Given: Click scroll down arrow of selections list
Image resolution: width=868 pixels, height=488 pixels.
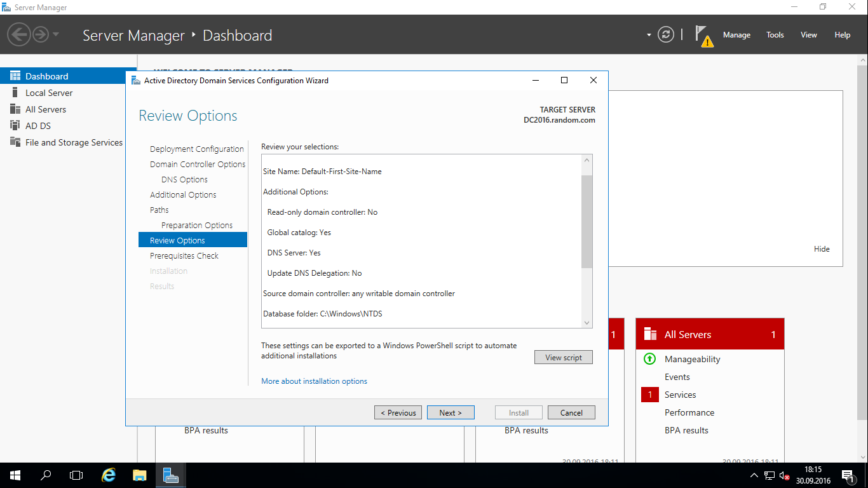Looking at the screenshot, I should [x=587, y=323].
